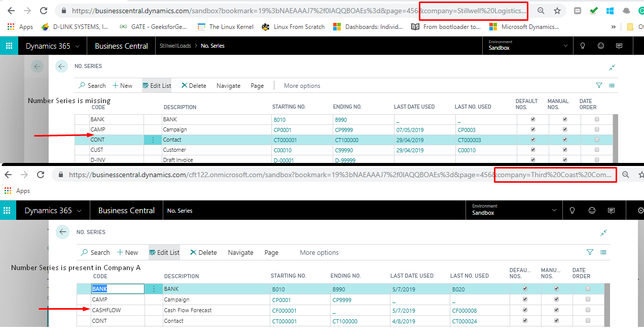Toggle Date Order for the bottom CAMP row
The image size is (644, 333).
tap(588, 299)
